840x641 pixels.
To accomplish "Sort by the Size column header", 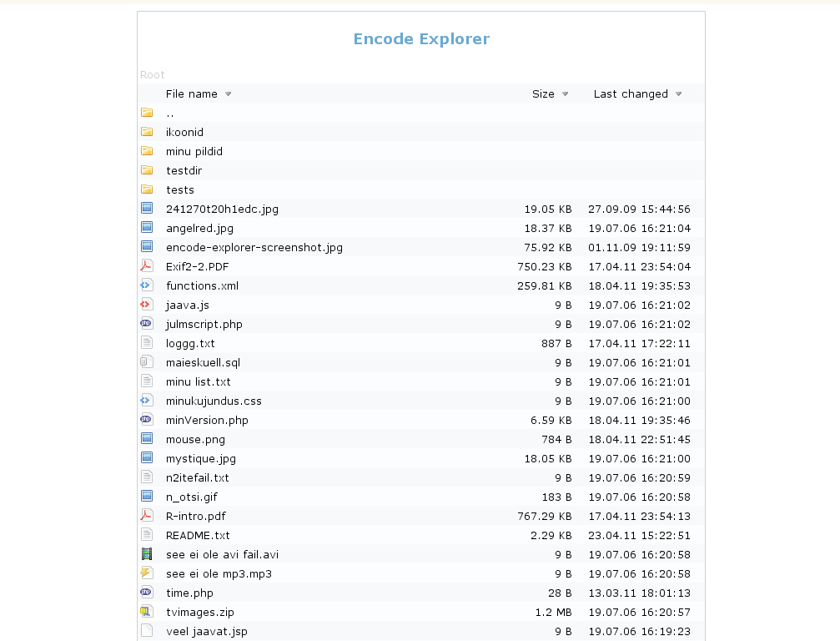I will click(543, 93).
